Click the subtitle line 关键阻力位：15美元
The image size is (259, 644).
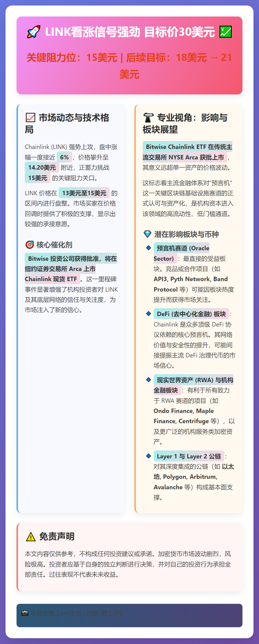[x=72, y=58]
